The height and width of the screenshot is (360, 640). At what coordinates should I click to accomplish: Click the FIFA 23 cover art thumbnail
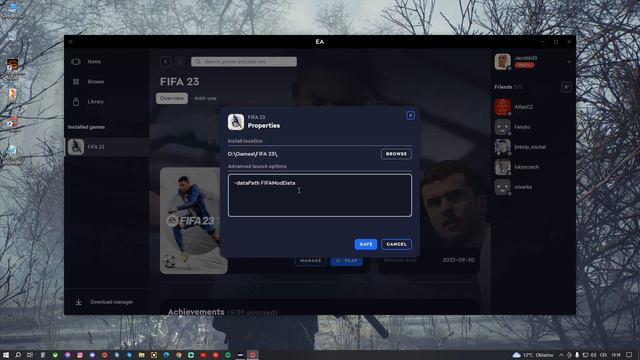pyautogui.click(x=193, y=220)
